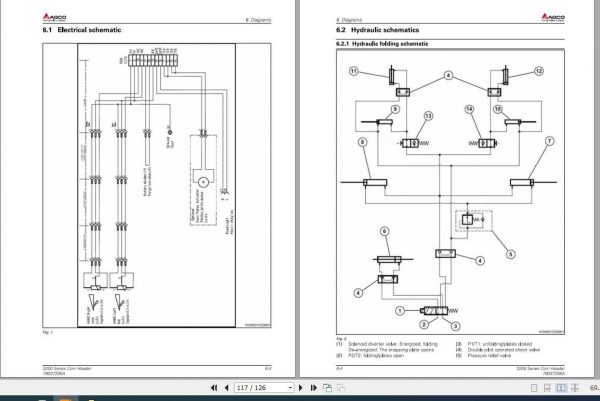The width and height of the screenshot is (600, 401).
Task: Go to the first page
Action: coord(214,388)
